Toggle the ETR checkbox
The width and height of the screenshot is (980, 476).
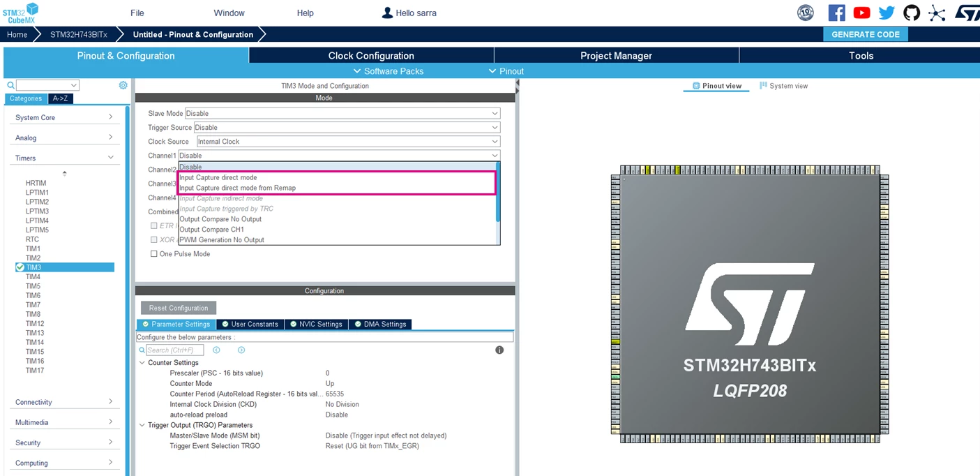coord(154,225)
